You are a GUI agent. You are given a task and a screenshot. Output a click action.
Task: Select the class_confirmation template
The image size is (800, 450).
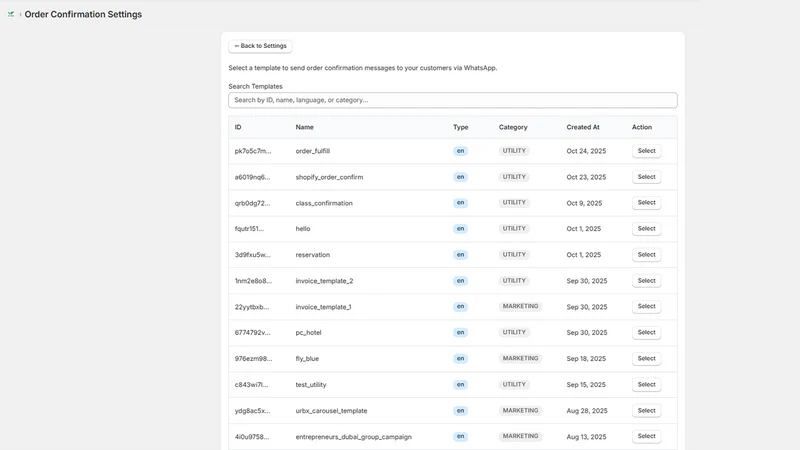(x=646, y=203)
